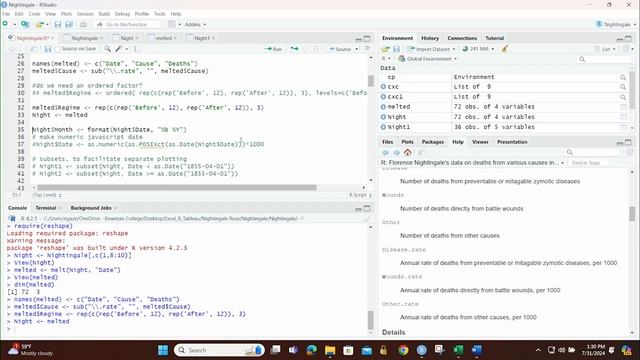
Task: Click the Run button
Action: point(273,49)
